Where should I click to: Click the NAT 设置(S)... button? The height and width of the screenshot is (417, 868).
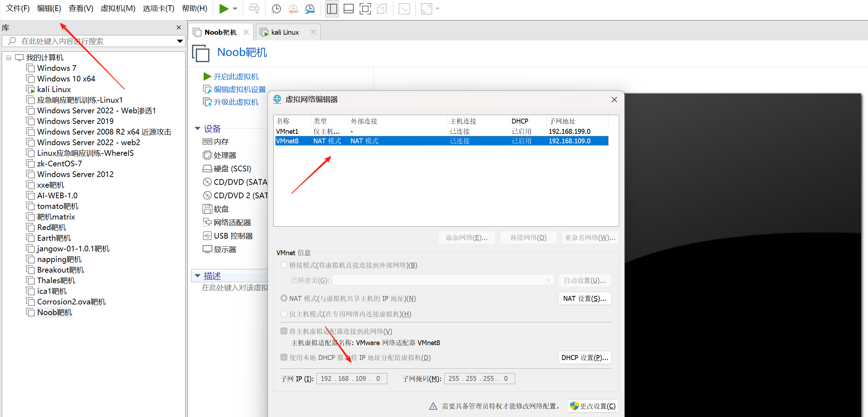pyautogui.click(x=585, y=298)
